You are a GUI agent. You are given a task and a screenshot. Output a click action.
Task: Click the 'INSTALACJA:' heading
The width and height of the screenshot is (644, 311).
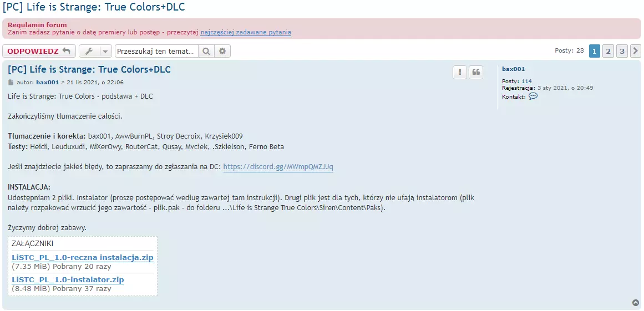[x=29, y=187]
